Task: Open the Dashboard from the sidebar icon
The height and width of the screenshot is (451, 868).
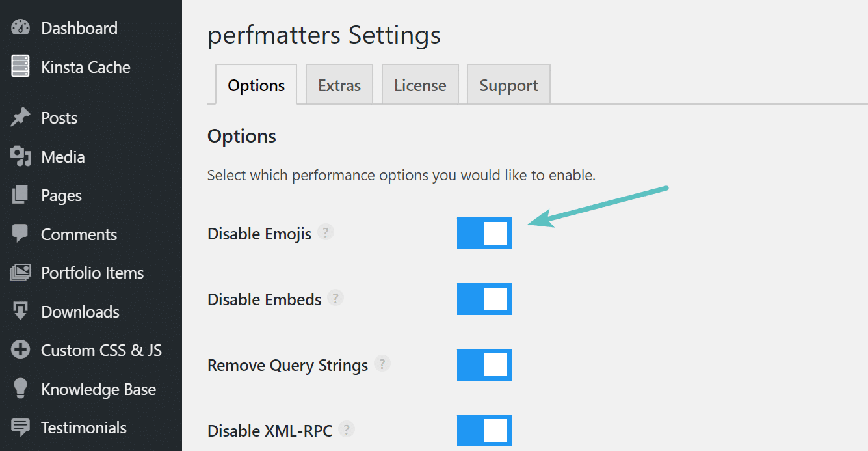Action: pyautogui.click(x=20, y=27)
